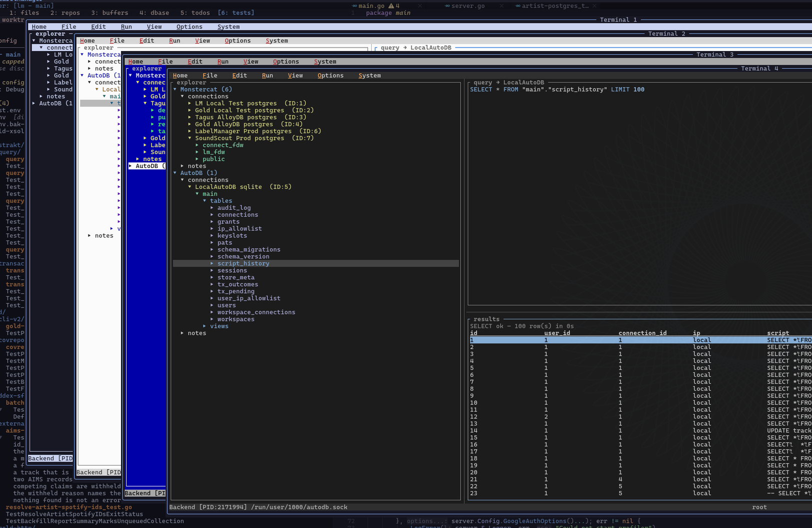Collapse the AutoDB (1) workspace arrow

pos(175,173)
